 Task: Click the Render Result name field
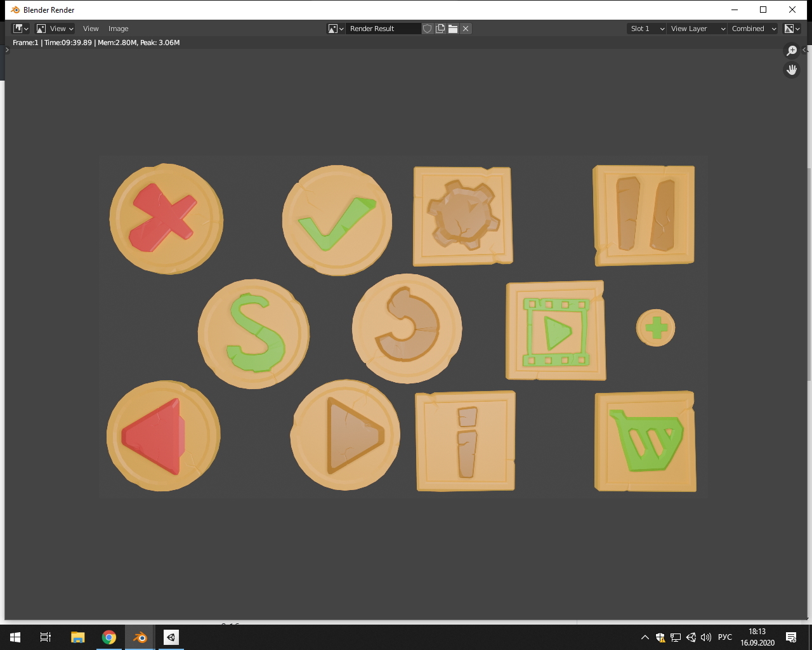coord(383,29)
